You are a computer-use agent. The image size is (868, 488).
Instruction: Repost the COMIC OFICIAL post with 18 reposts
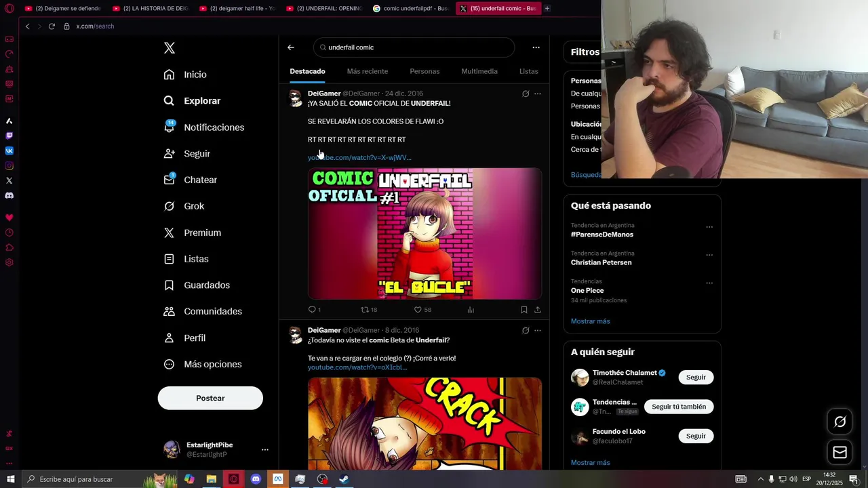(369, 310)
